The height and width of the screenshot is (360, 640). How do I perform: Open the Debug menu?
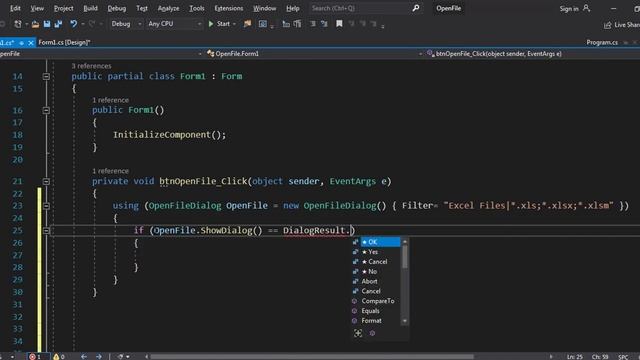point(117,8)
